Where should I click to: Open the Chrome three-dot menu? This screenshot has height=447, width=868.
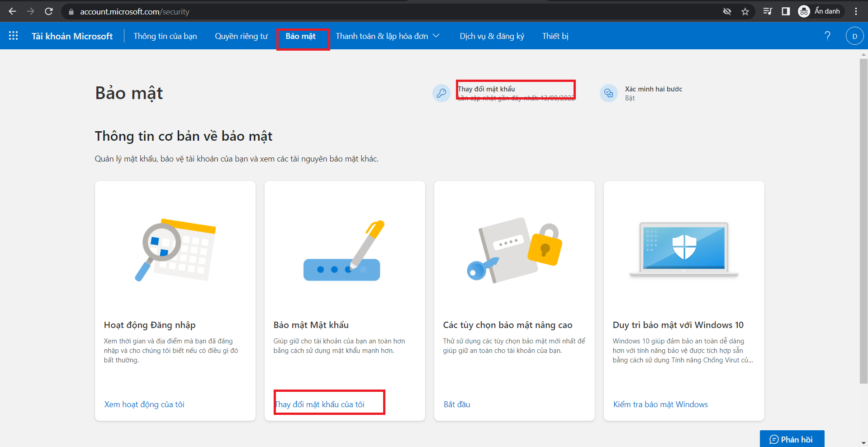[856, 11]
